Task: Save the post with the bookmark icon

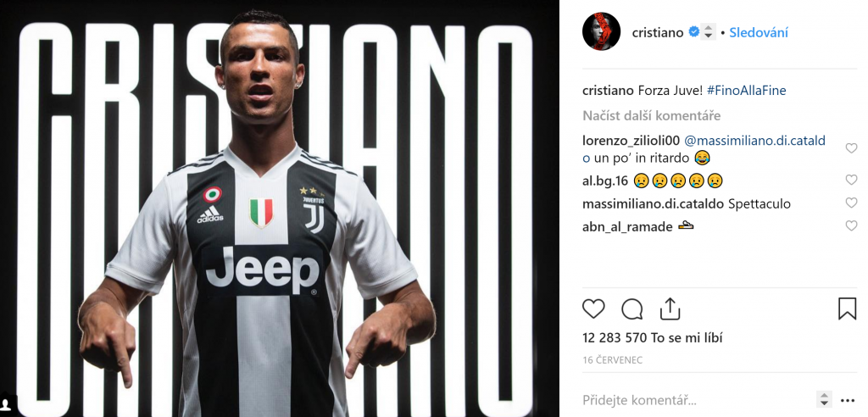Action: click(x=847, y=309)
